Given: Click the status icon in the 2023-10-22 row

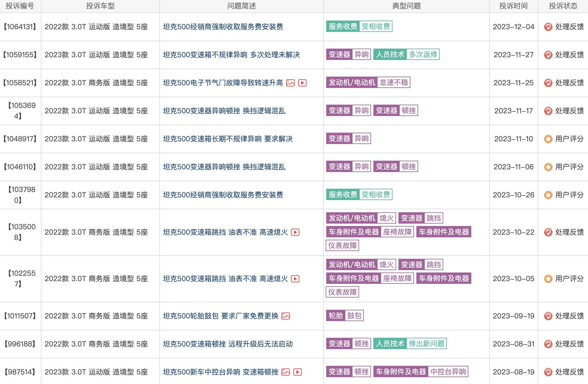Looking at the screenshot, I should point(548,232).
